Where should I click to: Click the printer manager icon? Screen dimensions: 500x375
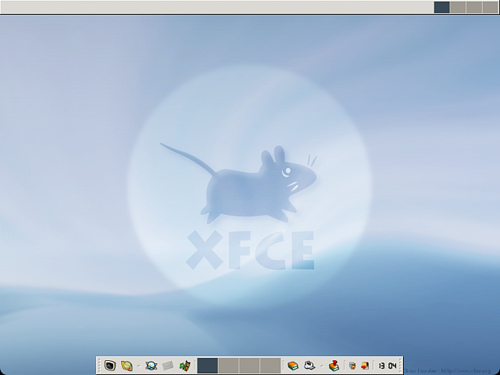[x=310, y=366]
